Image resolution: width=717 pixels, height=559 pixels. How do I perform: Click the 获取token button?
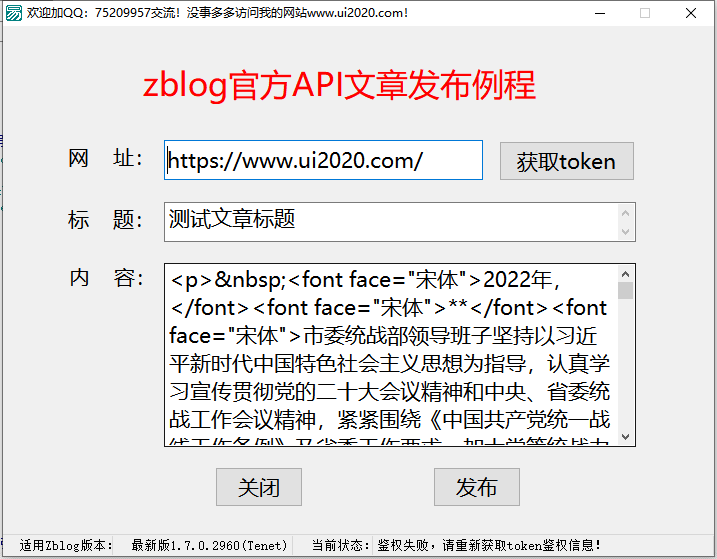[x=566, y=161]
